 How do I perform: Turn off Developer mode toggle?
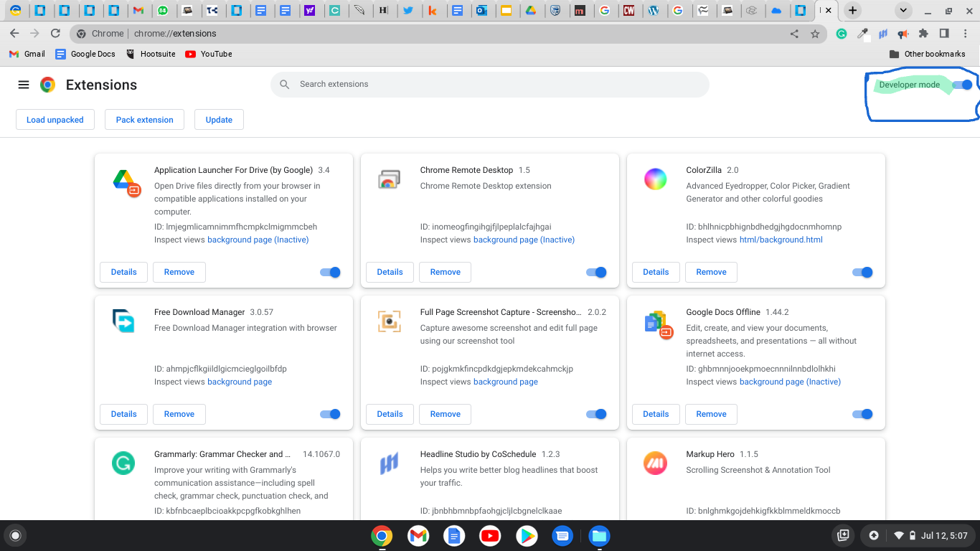[962, 85]
